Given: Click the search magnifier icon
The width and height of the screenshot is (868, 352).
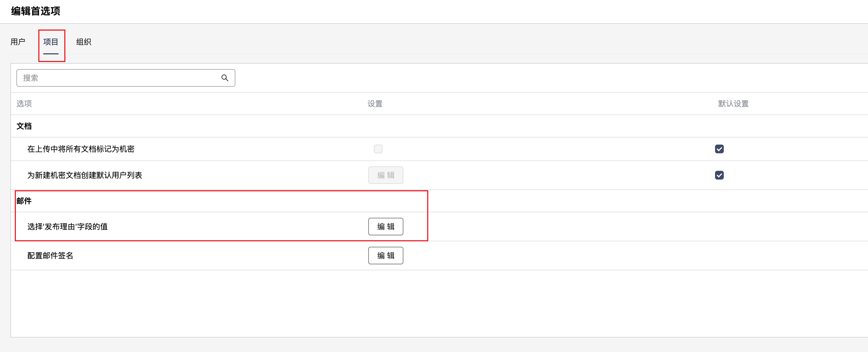Looking at the screenshot, I should pyautogui.click(x=225, y=78).
